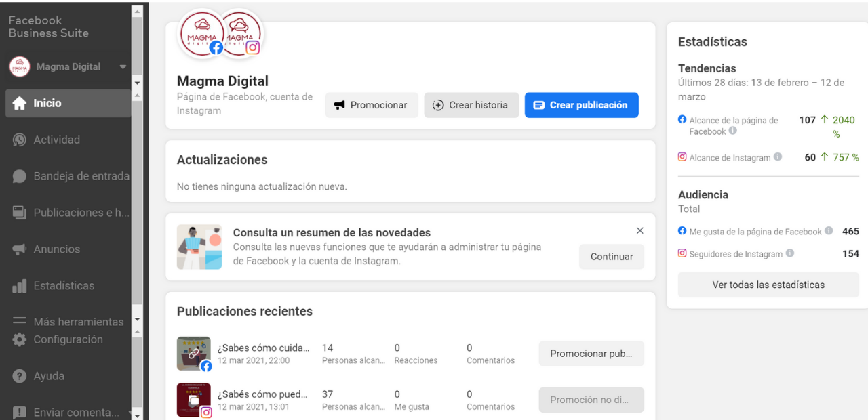The height and width of the screenshot is (420, 868).
Task: Click info icon next to Alcance de Instagram
Action: point(778,156)
